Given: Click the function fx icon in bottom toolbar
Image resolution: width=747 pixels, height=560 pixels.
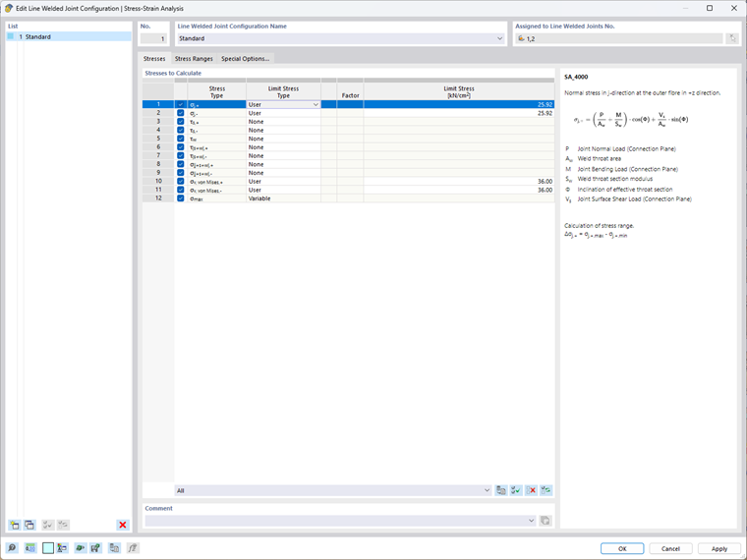Looking at the screenshot, I should coord(133,548).
